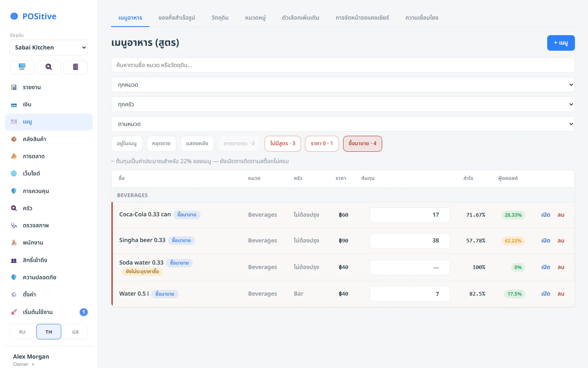Toggle the หยุดขาย filter chip
Viewport: 588px width, 368px height.
tap(161, 144)
